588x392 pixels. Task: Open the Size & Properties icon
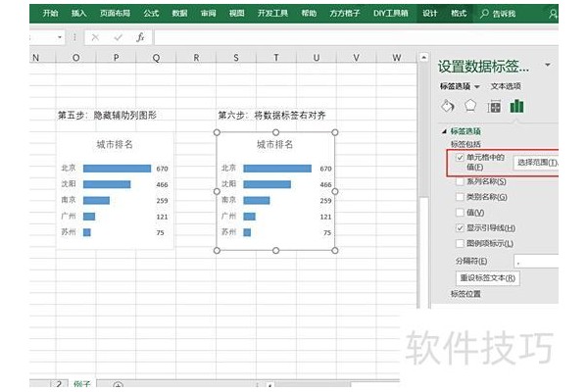coord(494,107)
